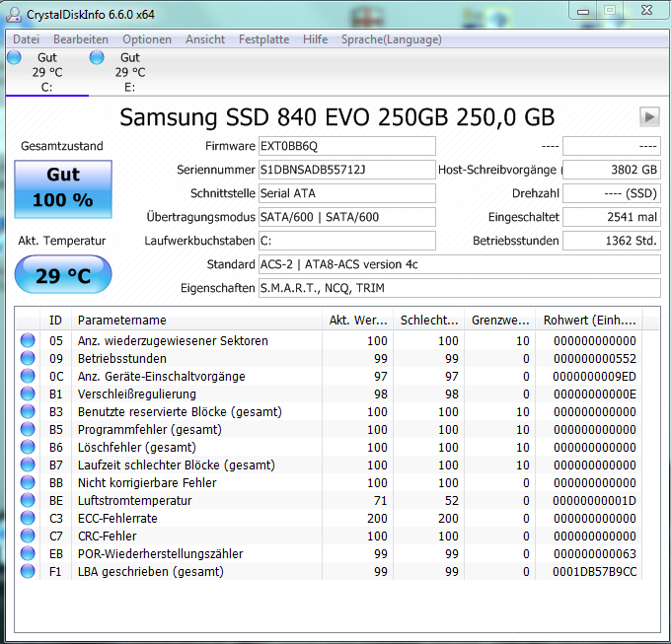Minimize the CrystalDiskInfo window
Image resolution: width=671 pixels, height=644 pixels.
coord(583,11)
